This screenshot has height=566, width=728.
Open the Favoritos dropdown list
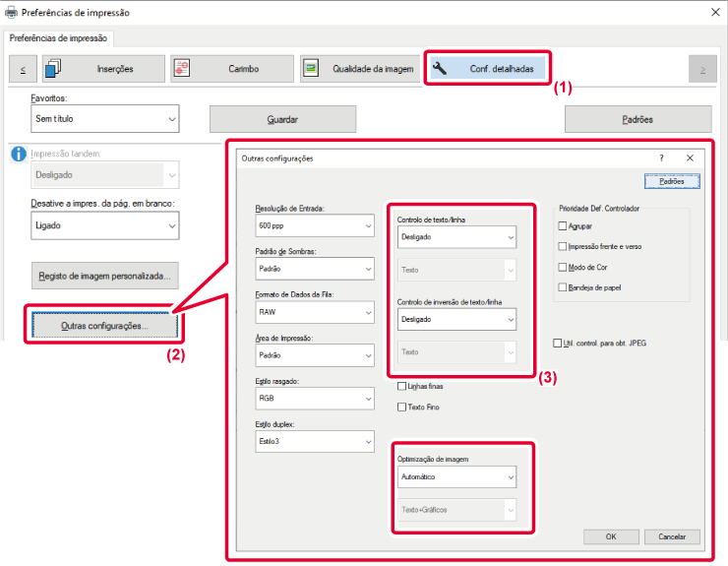click(105, 119)
